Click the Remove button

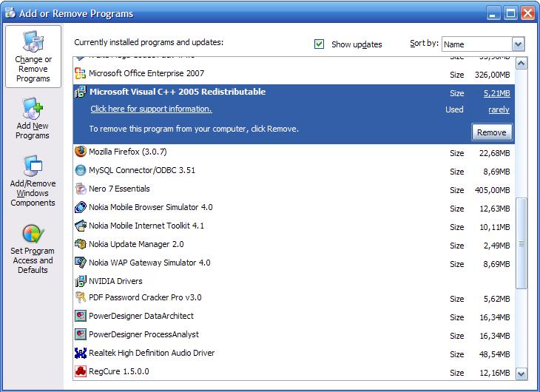tap(491, 132)
